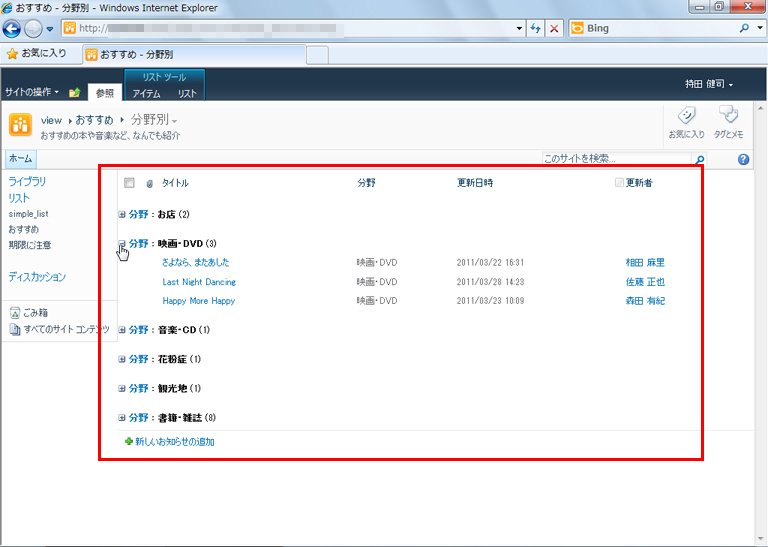Click the navigate up folder icon

coord(74,92)
